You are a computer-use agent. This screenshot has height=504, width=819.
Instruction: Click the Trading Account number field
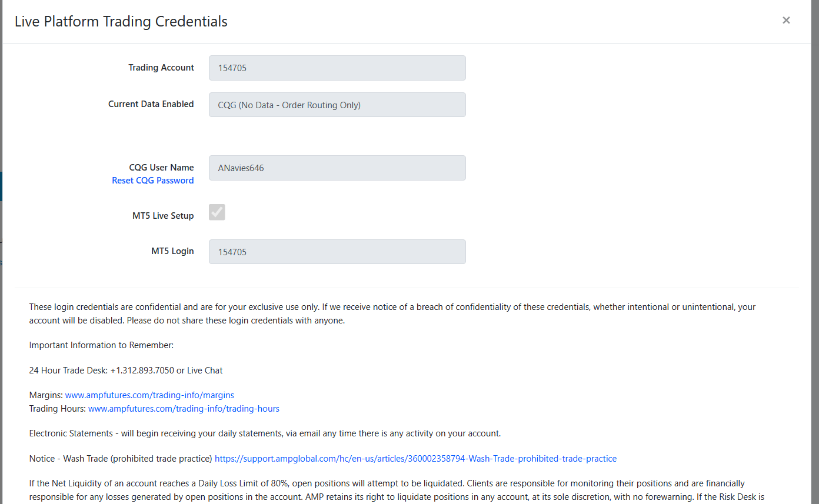(x=337, y=68)
